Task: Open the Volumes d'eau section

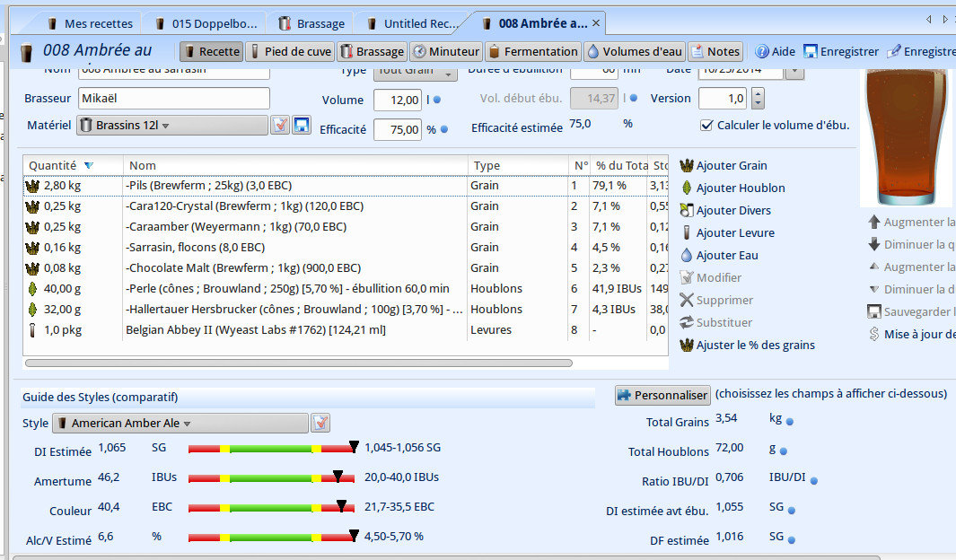Action: pos(635,52)
